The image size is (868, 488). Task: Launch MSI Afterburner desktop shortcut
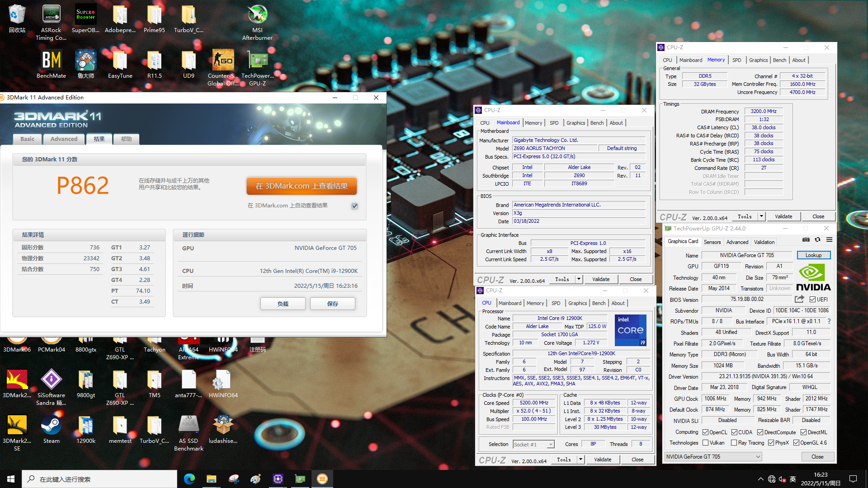point(257,22)
